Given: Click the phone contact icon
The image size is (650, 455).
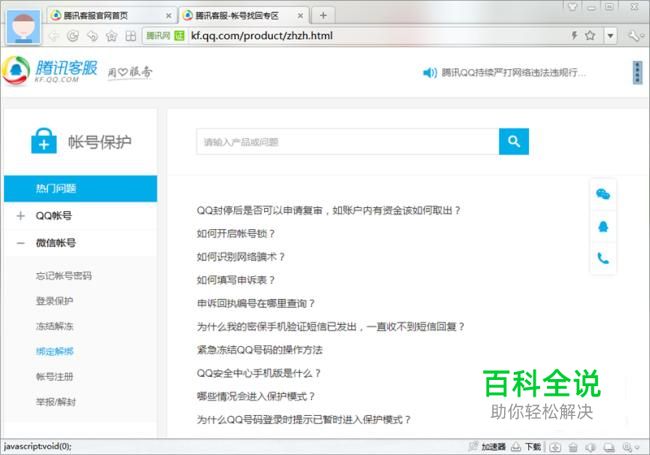Looking at the screenshot, I should 603,259.
